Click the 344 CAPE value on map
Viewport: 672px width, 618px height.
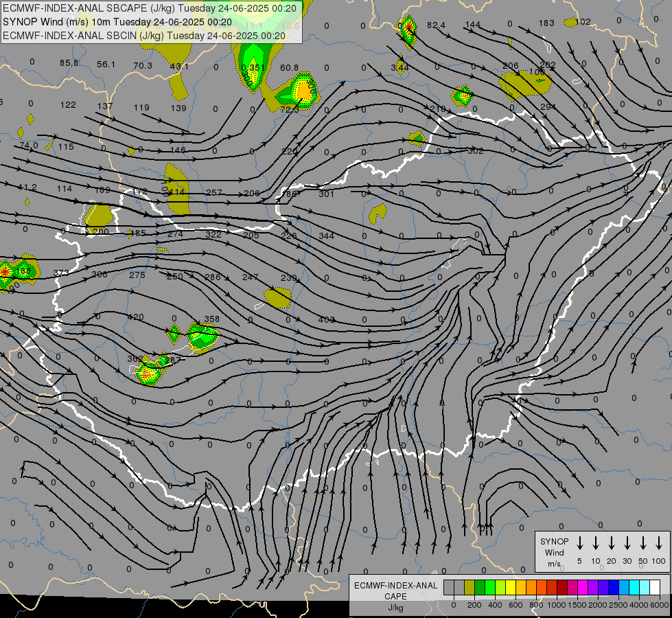click(x=326, y=236)
